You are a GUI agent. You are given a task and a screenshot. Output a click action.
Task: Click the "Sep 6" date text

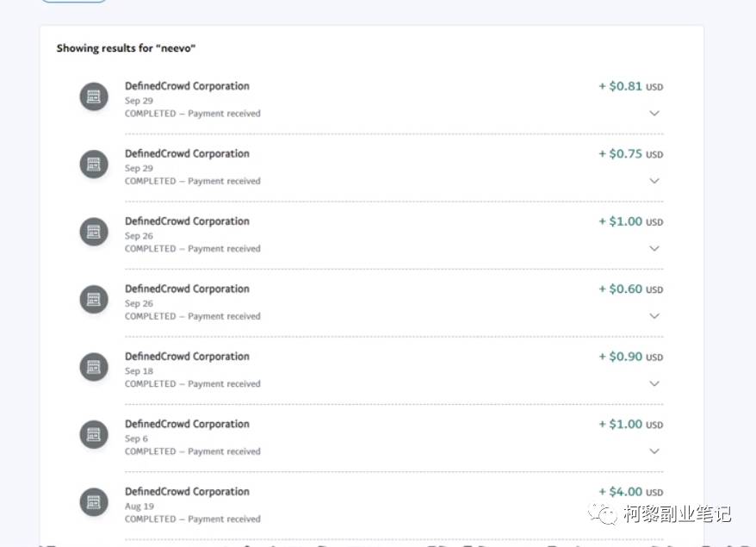(x=136, y=438)
